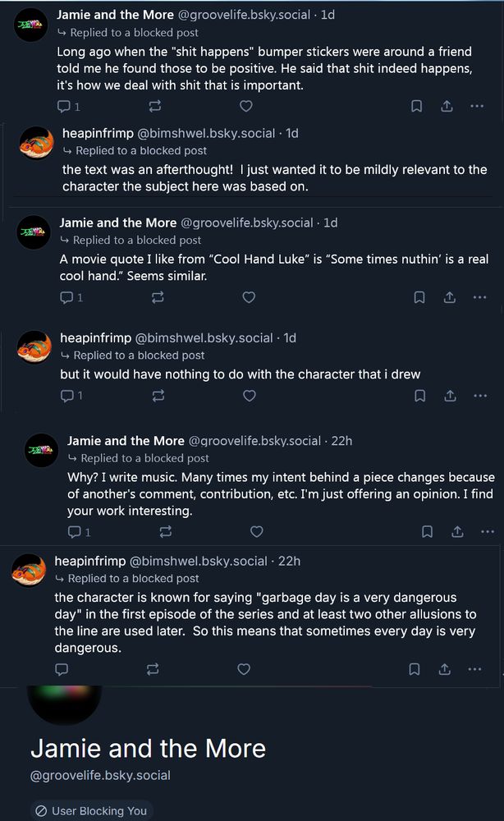Open the "Replied to a blocked post" link on the first post
Screen dimensions: 504x821
pyautogui.click(x=134, y=33)
